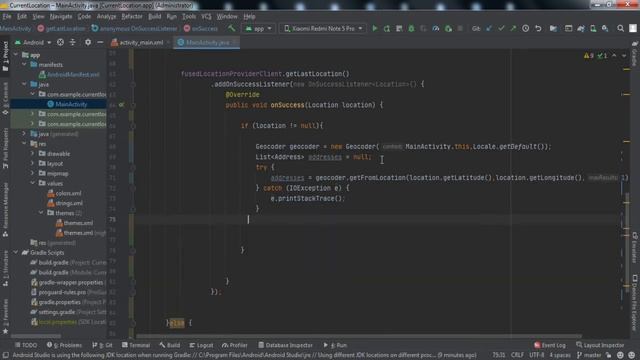Click the master git branch indicator
Image resolution: width=640 pixels, height=360 pixels.
coord(589,355)
